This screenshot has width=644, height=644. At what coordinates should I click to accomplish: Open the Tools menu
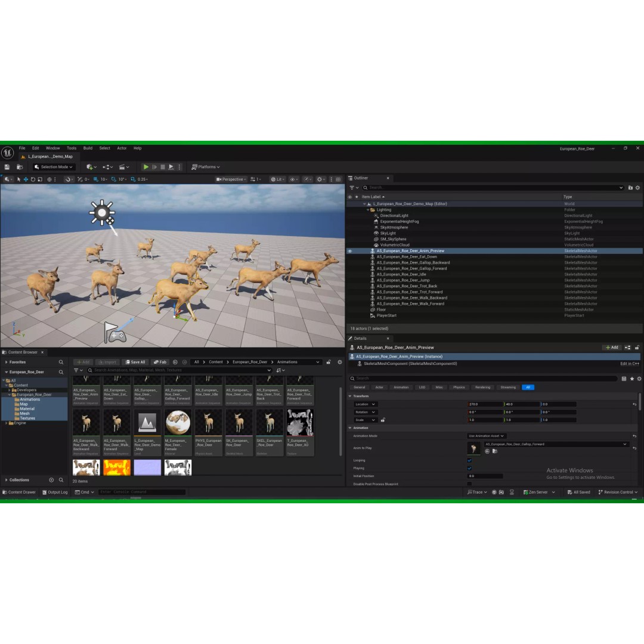point(72,148)
